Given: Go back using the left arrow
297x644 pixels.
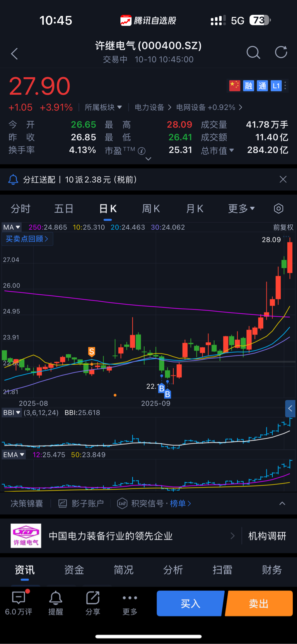Looking at the screenshot, I should (14, 53).
